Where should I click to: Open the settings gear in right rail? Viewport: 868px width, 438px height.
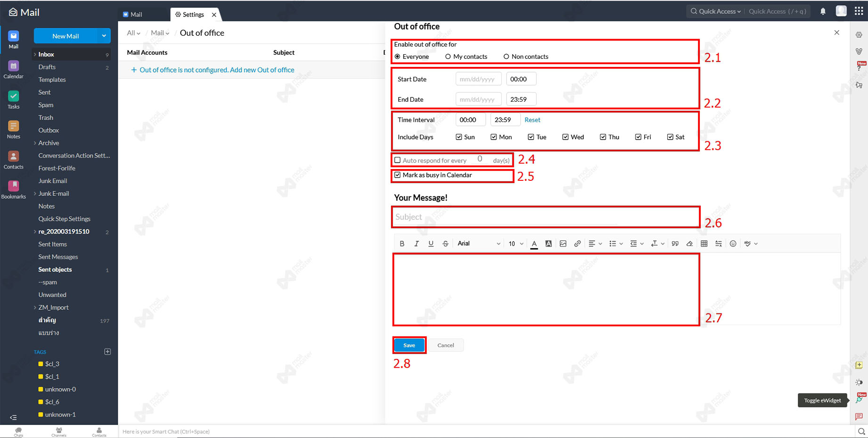coord(859,35)
